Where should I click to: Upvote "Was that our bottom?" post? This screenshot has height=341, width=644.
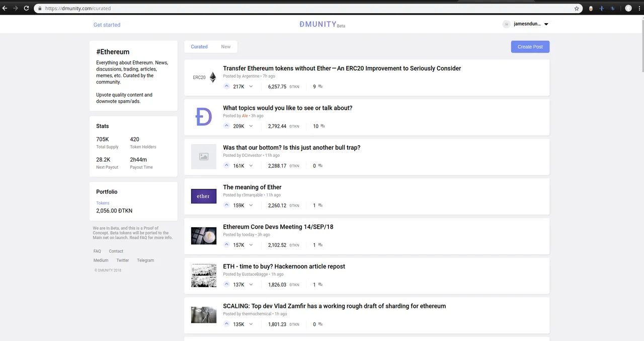(x=226, y=166)
